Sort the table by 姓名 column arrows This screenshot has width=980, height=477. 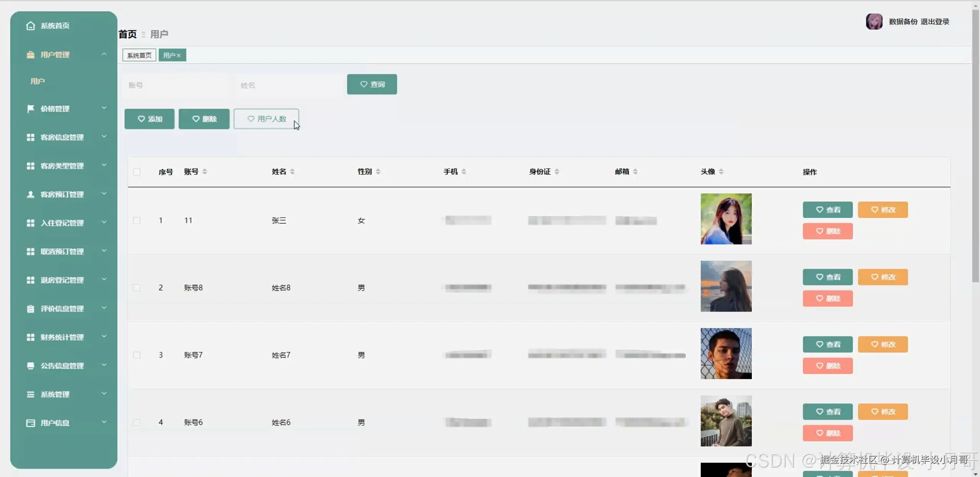[x=292, y=172]
